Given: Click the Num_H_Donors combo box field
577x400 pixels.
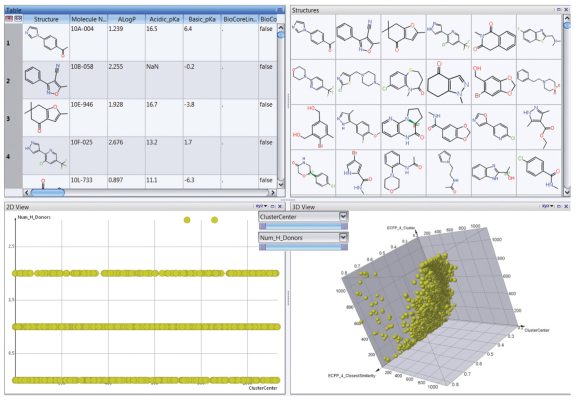Looking at the screenshot, I should [303, 237].
